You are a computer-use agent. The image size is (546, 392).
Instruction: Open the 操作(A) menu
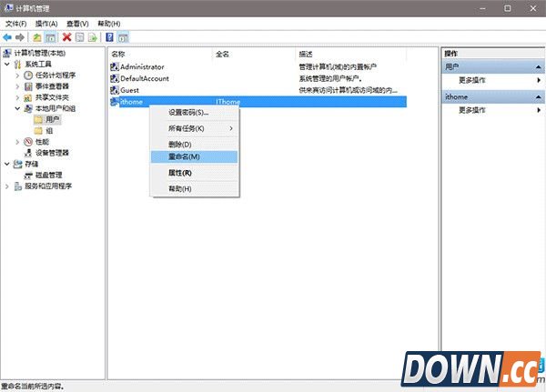click(46, 24)
